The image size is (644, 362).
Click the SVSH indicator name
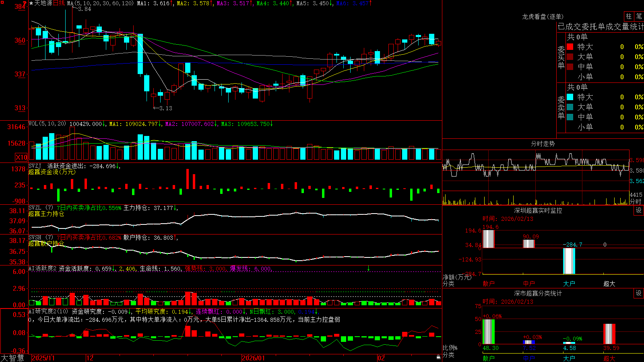(x=35, y=237)
